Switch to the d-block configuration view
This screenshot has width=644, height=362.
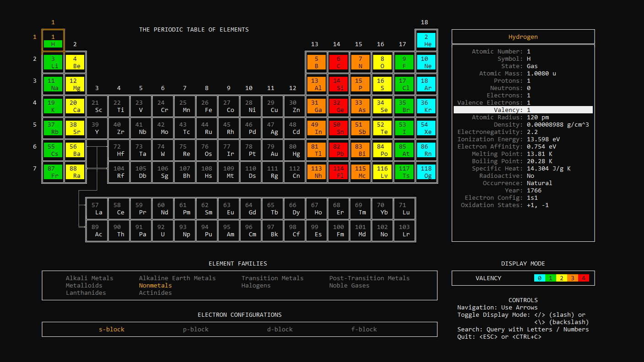pos(279,329)
